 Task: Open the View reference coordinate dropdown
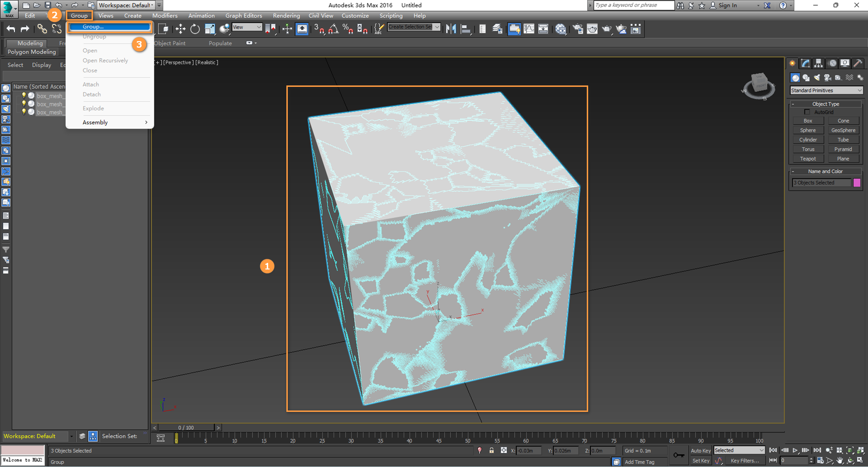click(247, 28)
